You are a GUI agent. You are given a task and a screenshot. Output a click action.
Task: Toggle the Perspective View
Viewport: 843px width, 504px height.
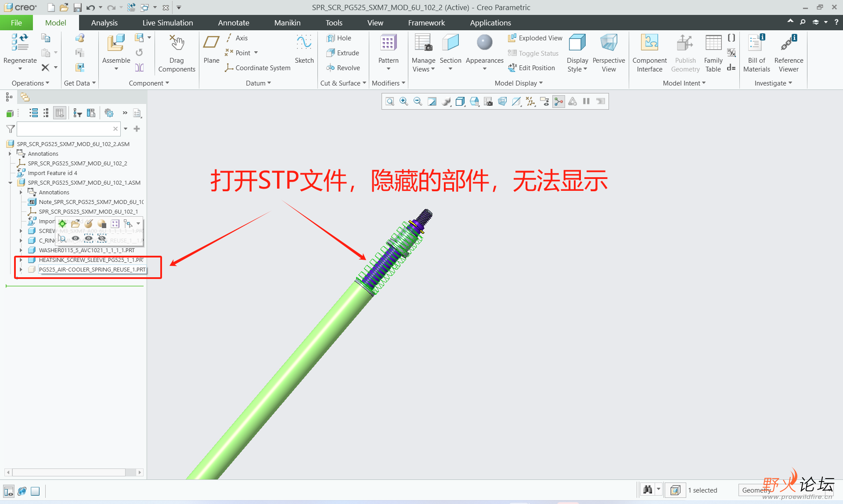pos(609,53)
